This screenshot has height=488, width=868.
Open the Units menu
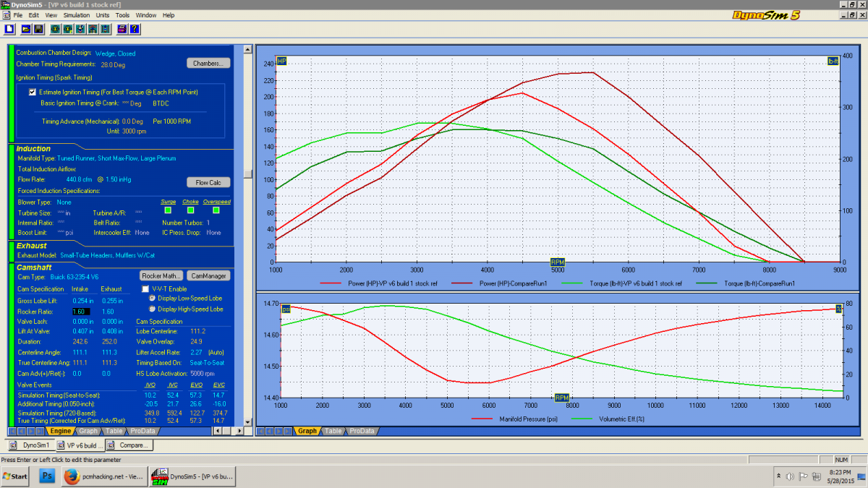pyautogui.click(x=103, y=14)
